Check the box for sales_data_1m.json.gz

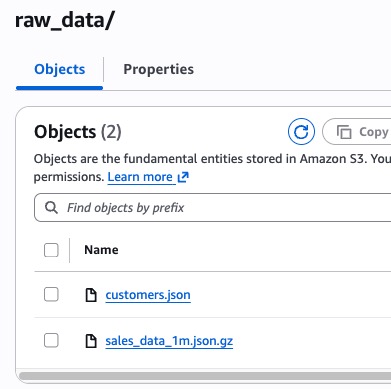coord(51,341)
